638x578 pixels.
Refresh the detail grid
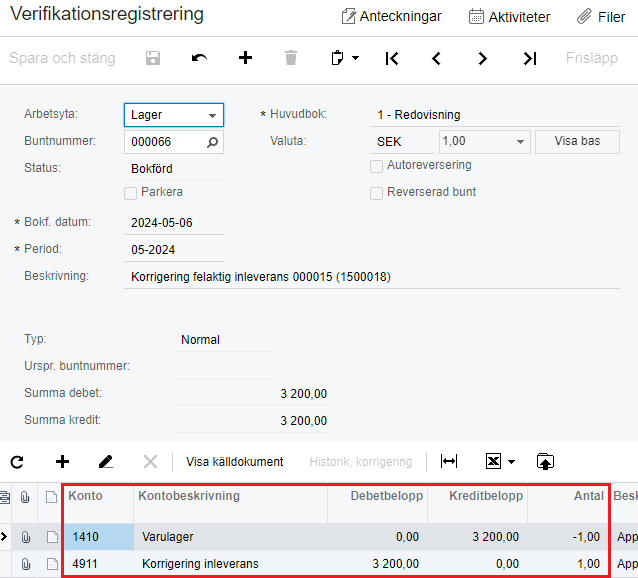coord(17,462)
